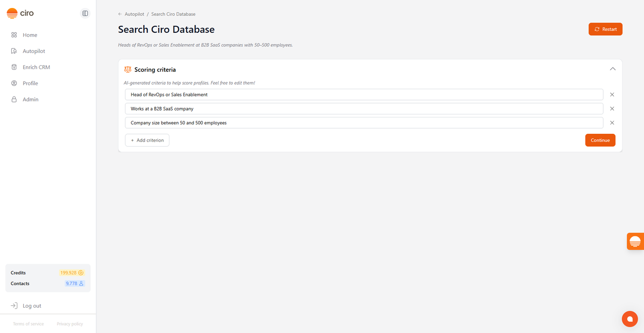
Task: Click the Autopilot breadcrumb link
Action: pos(134,14)
